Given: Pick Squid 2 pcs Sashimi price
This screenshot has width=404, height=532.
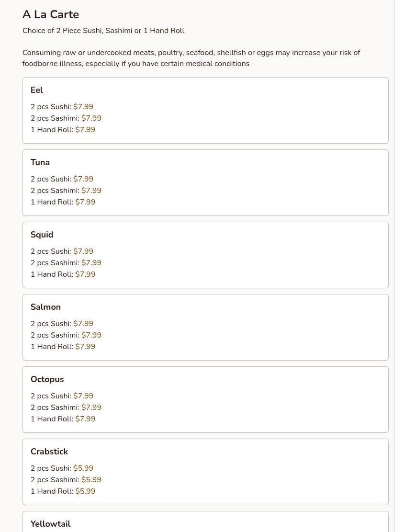Looking at the screenshot, I should (x=91, y=263).
